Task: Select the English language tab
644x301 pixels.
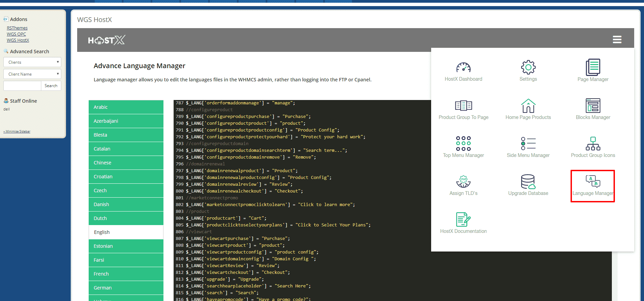Action: (126, 232)
